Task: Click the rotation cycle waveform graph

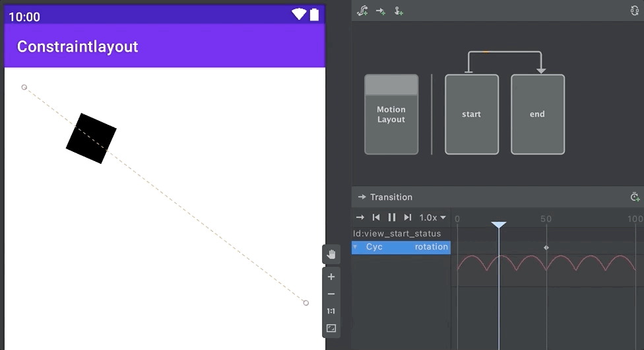Action: point(546,263)
